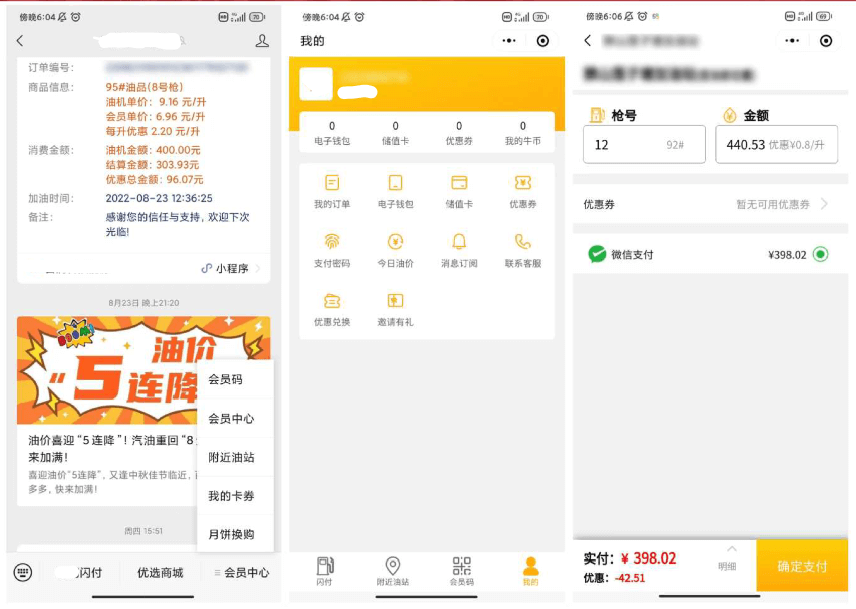856x609 pixels.
Task: Select 会员码 from the popup menu
Action: tap(226, 379)
